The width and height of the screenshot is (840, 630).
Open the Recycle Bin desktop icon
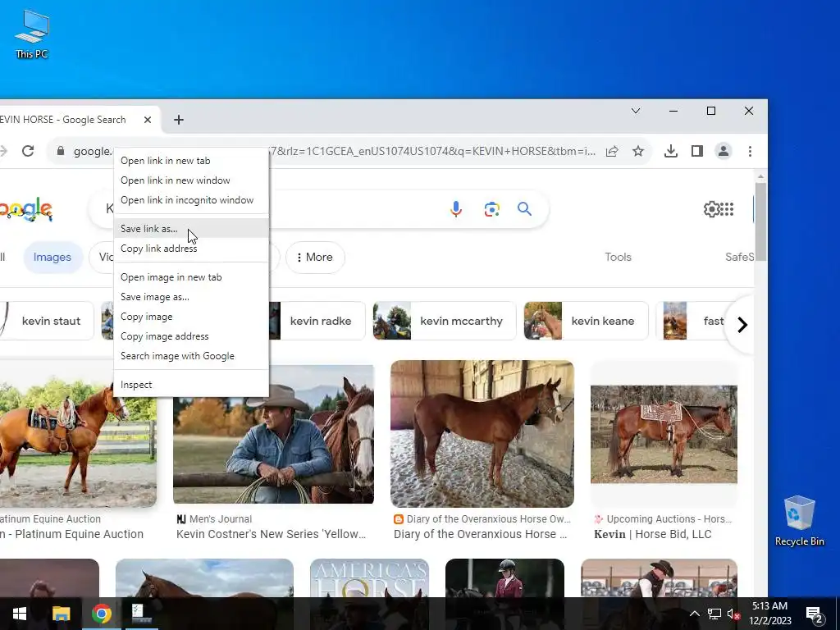799,521
